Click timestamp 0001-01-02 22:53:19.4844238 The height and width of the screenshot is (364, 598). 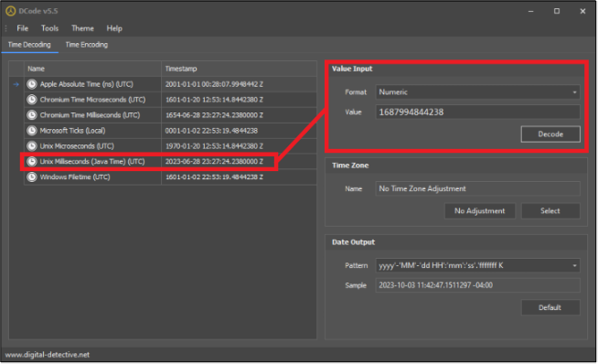pyautogui.click(x=211, y=131)
